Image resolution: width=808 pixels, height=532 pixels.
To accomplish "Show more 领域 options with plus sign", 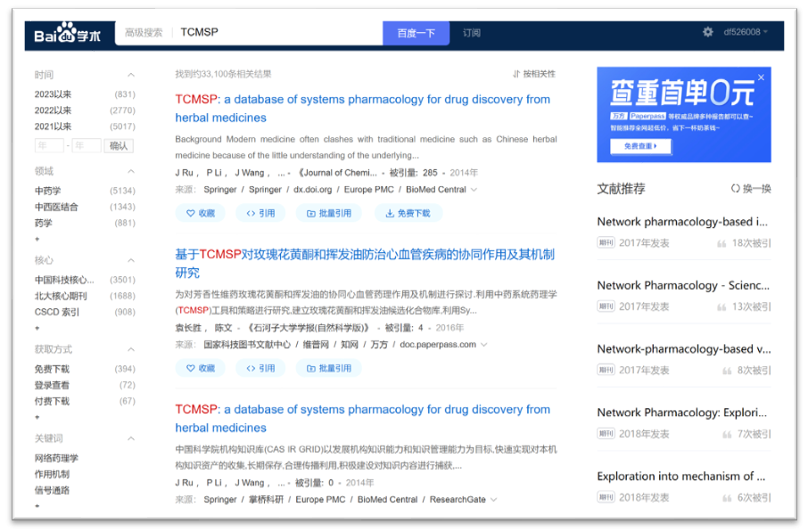I will (x=37, y=239).
